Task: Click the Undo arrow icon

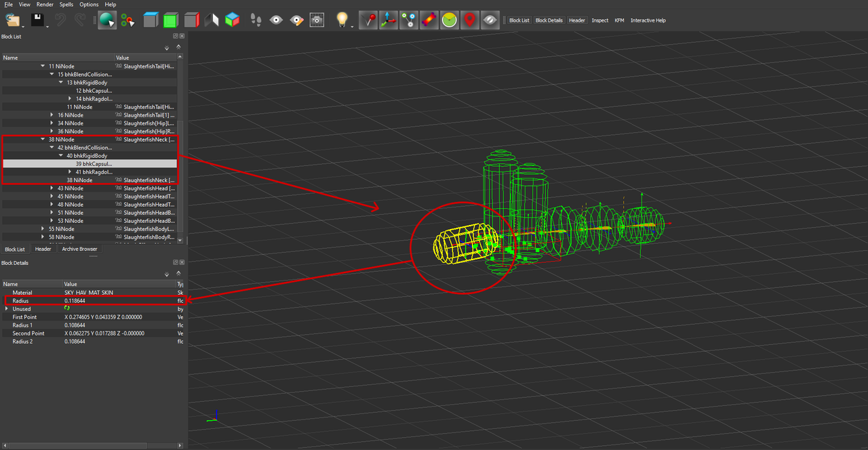Action: tap(60, 20)
